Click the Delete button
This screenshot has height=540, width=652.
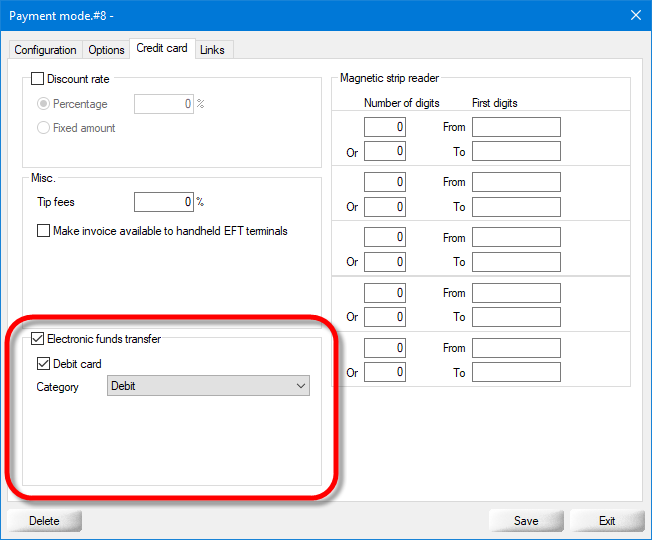[x=44, y=521]
